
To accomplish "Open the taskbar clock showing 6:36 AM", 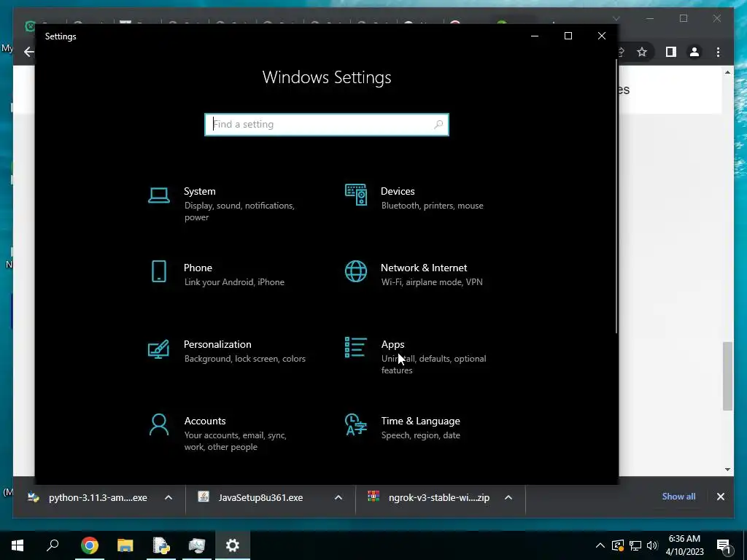I will click(x=684, y=545).
